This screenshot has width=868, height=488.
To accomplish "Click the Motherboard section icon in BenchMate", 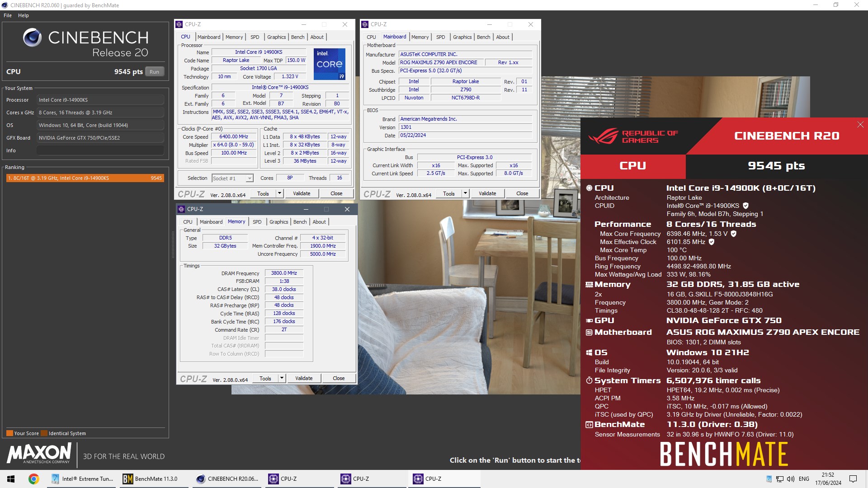I will [589, 333].
